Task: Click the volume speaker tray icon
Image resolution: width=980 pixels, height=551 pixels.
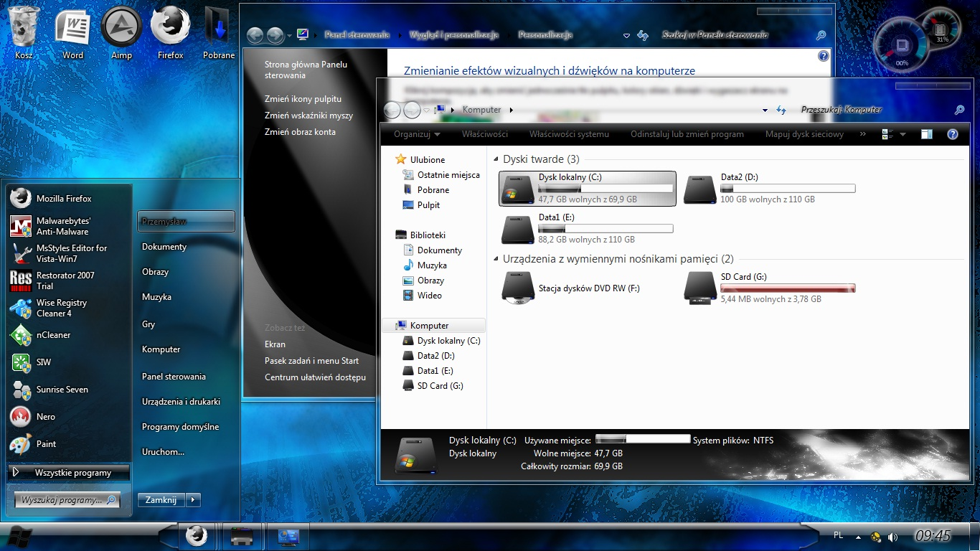Action: point(892,537)
